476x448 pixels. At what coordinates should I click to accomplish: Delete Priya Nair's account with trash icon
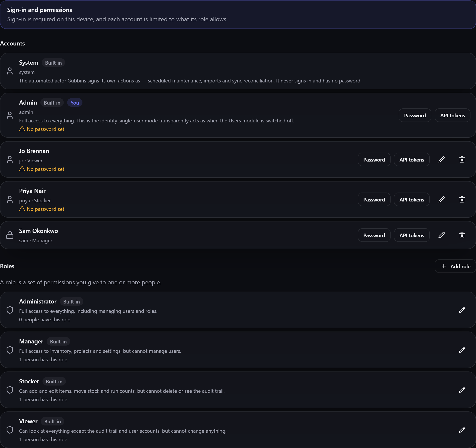462,200
